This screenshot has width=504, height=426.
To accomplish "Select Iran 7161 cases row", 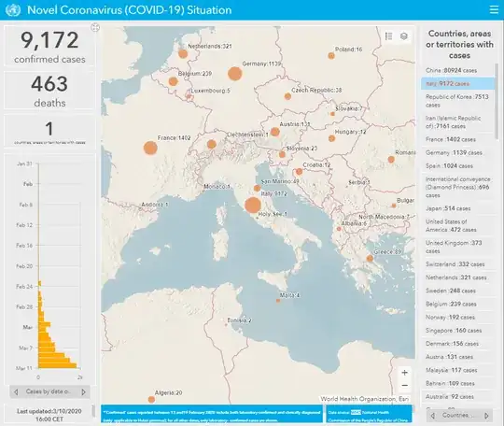I will 458,122.
